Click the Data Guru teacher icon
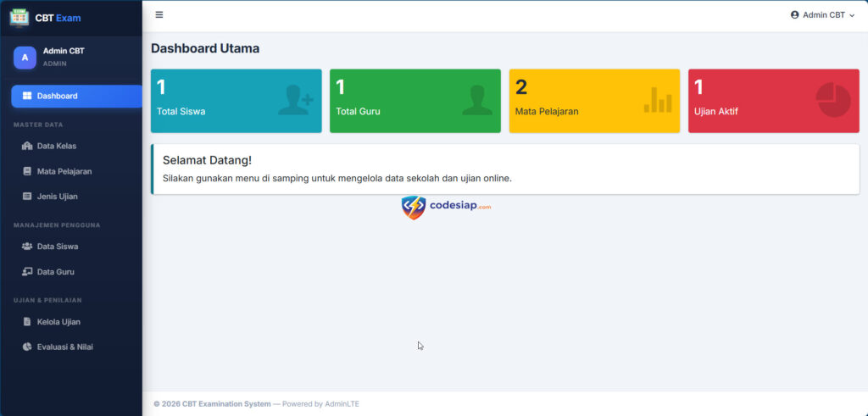The height and width of the screenshot is (416, 868). coord(27,272)
